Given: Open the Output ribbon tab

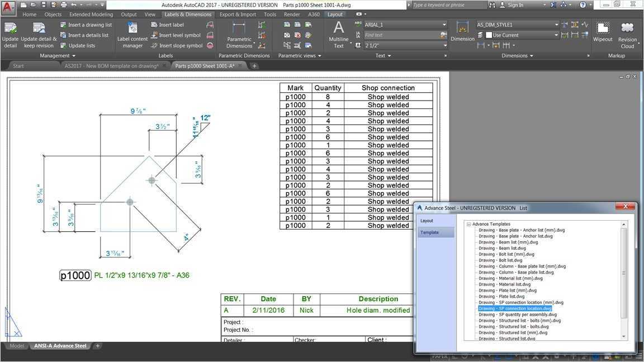Looking at the screenshot, I should point(129,15).
